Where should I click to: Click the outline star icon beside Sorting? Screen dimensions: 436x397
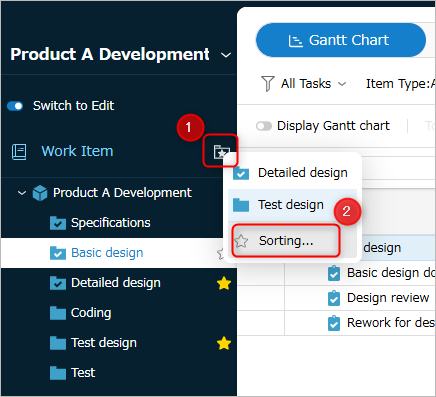pos(241,241)
